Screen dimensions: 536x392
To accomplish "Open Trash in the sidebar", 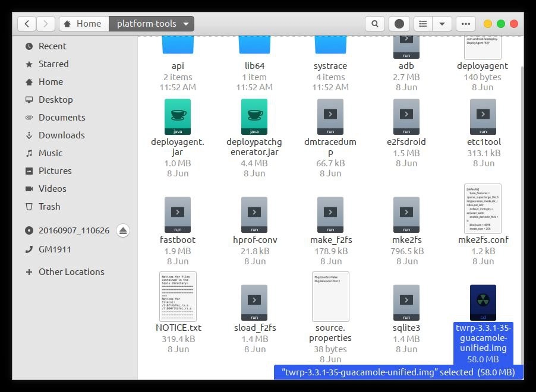I will (49, 207).
